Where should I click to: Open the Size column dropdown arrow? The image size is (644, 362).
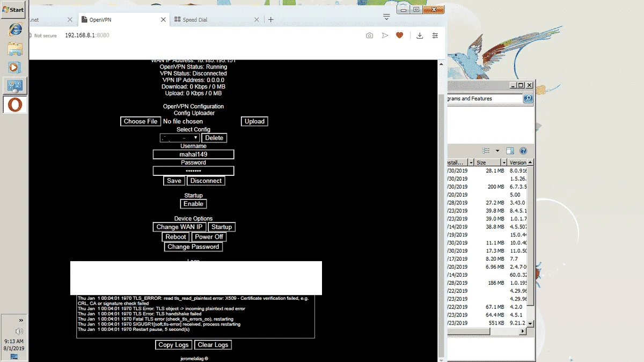(504, 162)
